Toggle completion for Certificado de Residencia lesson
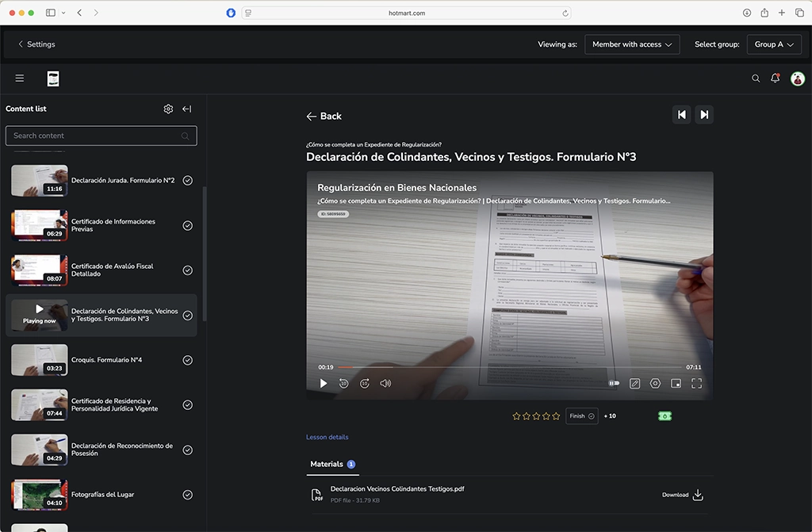The image size is (812, 532). pyautogui.click(x=187, y=405)
